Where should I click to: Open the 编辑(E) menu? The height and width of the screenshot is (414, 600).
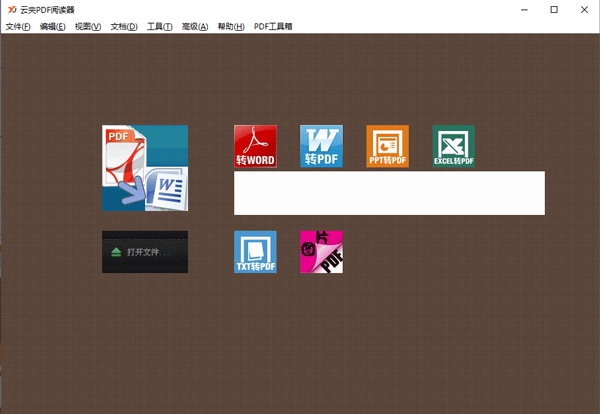pyautogui.click(x=53, y=26)
